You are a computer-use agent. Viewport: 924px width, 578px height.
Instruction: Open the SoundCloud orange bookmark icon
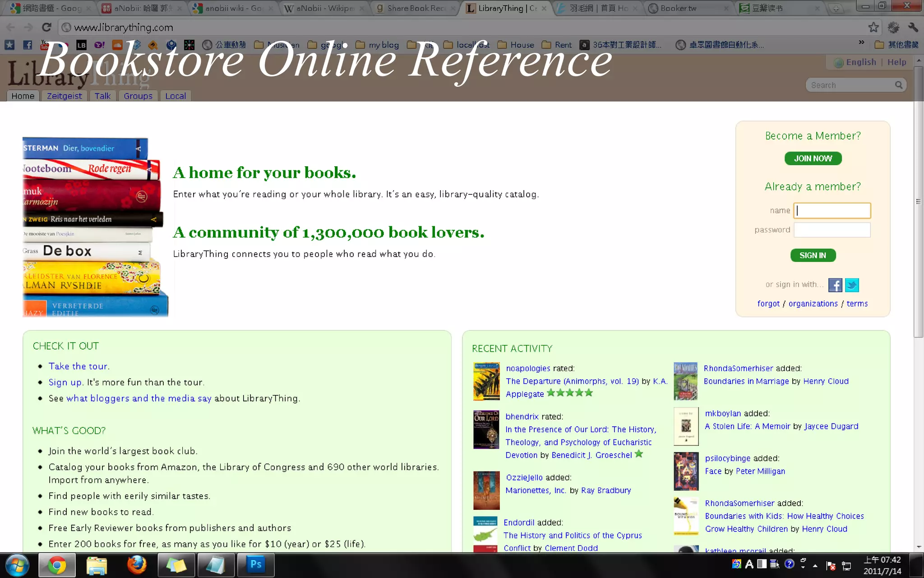(117, 45)
